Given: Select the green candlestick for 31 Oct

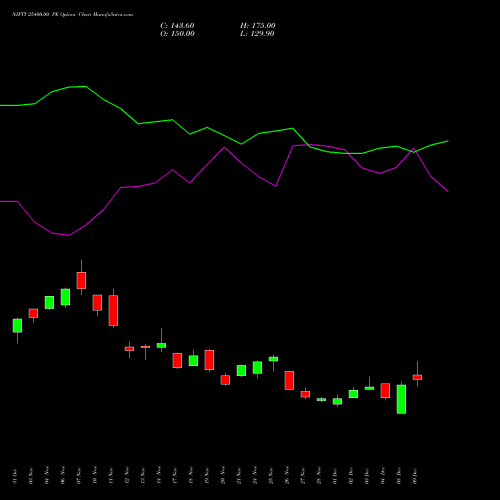Looking at the screenshot, I should 17,326.
